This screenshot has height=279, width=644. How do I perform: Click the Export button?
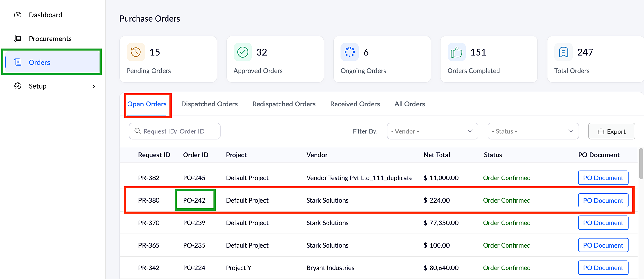tap(611, 131)
